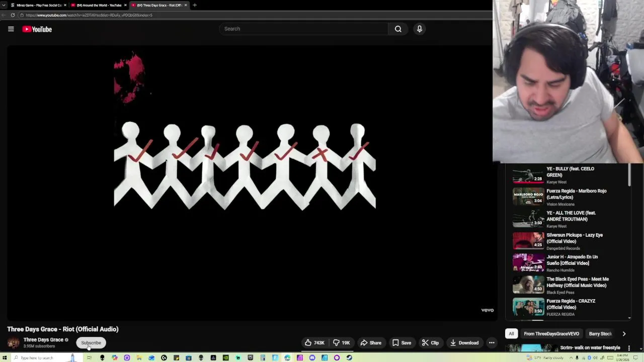Image resolution: width=644 pixels, height=362 pixels.
Task: Click the Three Days Grace - Riot video title
Action: coord(63,329)
